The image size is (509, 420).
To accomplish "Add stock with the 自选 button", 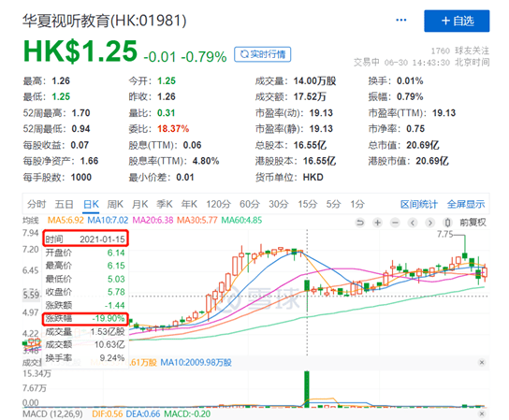I will point(457,21).
